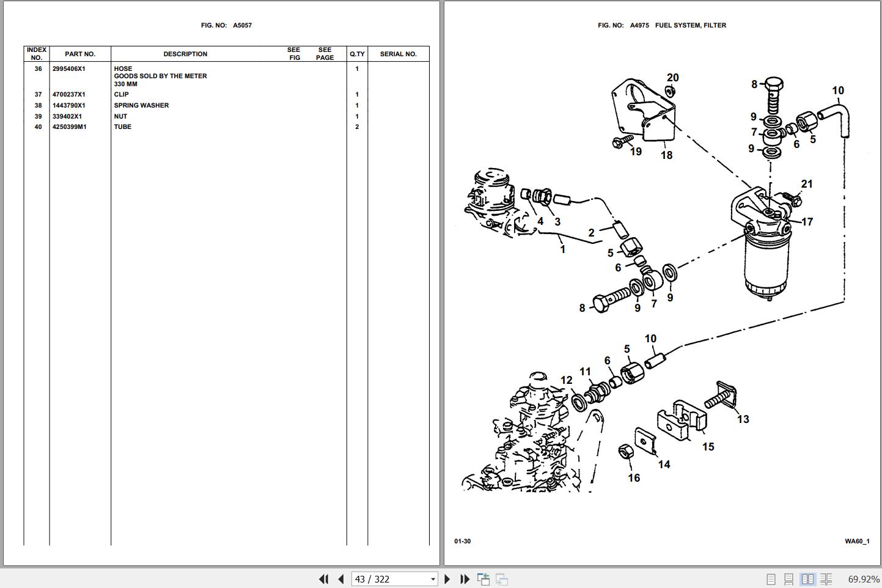The image size is (882, 588).
Task: Open the page number dropdown arrow
Action: [433, 579]
